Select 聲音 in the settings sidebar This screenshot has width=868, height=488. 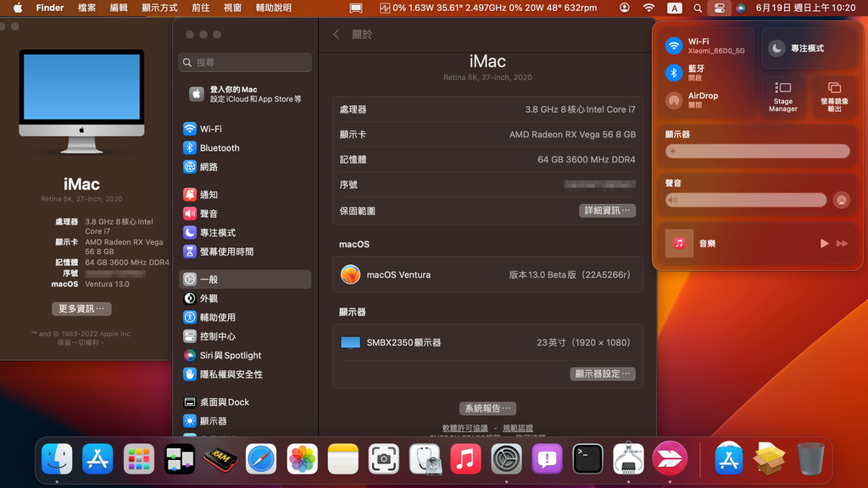pyautogui.click(x=245, y=213)
